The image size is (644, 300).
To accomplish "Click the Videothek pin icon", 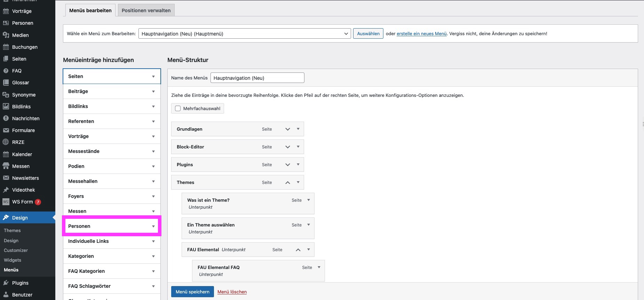I will [6, 190].
